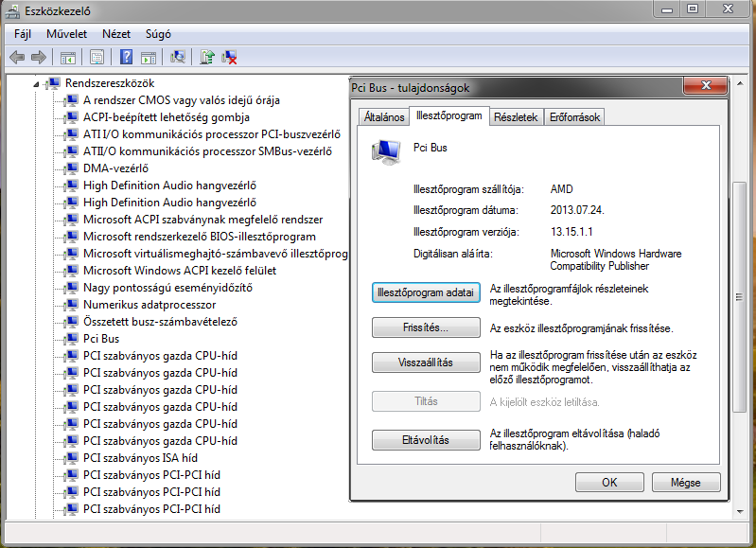Select Microsoft virtuálismeghajtó-számbavevő item
This screenshot has width=756, height=548.
coord(215,254)
